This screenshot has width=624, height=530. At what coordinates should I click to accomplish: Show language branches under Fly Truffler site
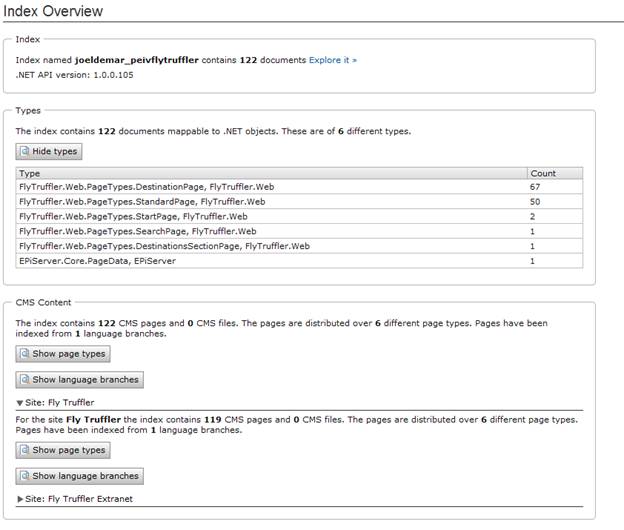point(79,476)
